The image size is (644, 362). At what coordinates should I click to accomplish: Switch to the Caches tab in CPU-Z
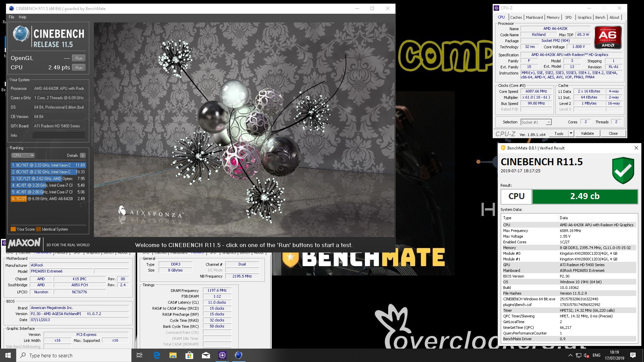pyautogui.click(x=516, y=17)
